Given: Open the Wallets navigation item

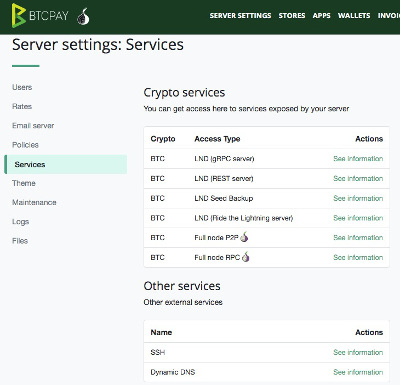Looking at the screenshot, I should pos(354,16).
